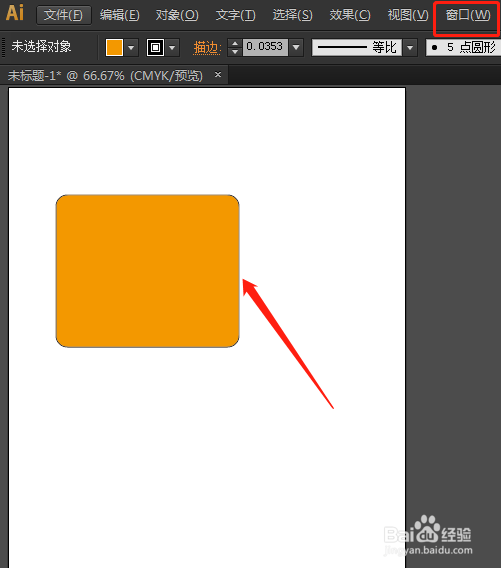
Task: Click the control bar grip handle
Action: pos(3,47)
